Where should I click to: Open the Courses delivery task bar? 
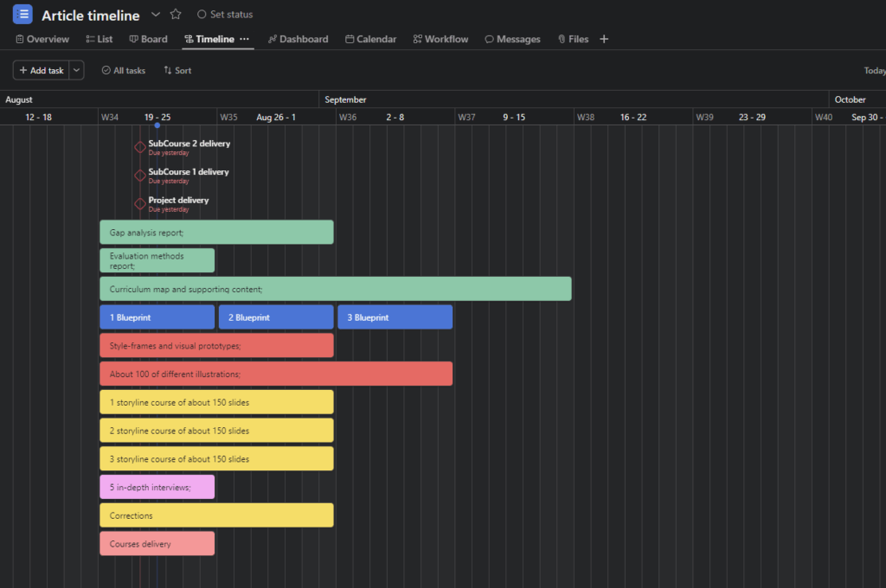157,543
